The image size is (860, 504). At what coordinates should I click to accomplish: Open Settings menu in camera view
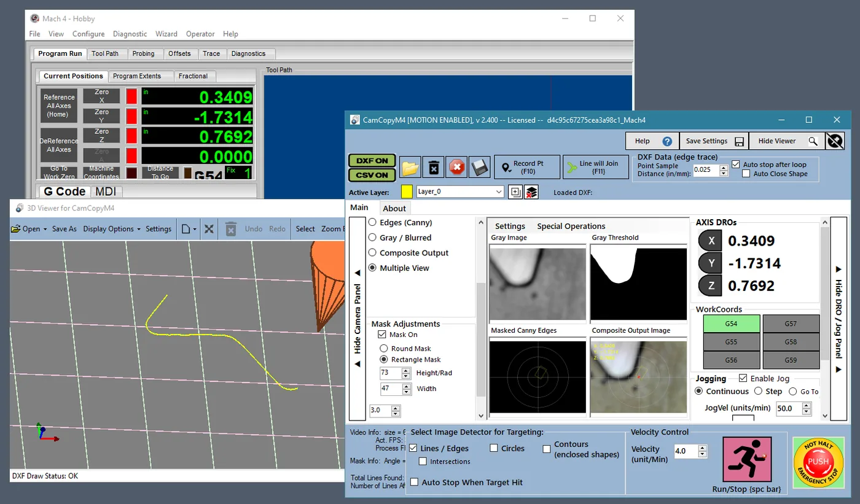coord(510,226)
